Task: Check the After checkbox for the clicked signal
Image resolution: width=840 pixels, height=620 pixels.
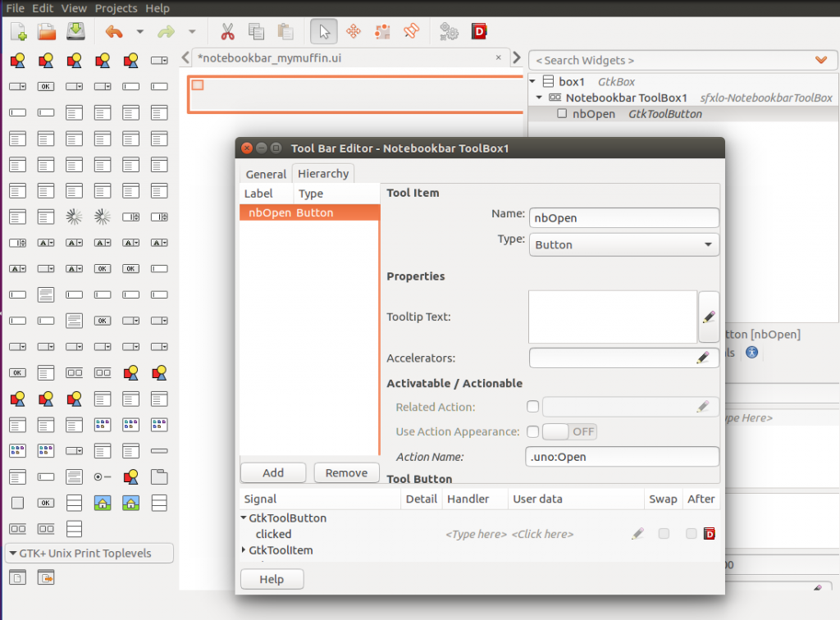Action: (x=691, y=533)
